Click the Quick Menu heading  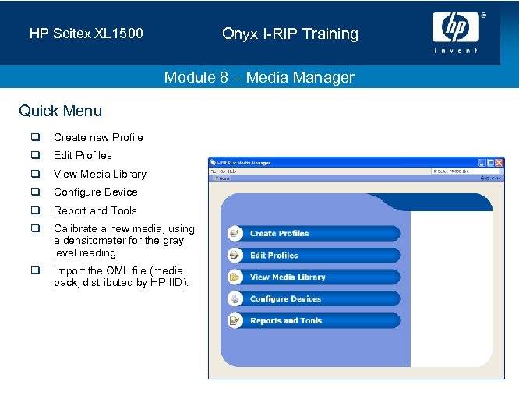(x=60, y=111)
